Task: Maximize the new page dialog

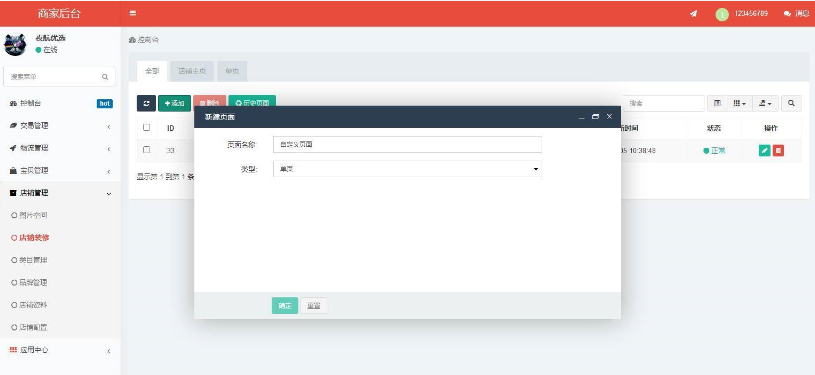Action: pyautogui.click(x=596, y=117)
